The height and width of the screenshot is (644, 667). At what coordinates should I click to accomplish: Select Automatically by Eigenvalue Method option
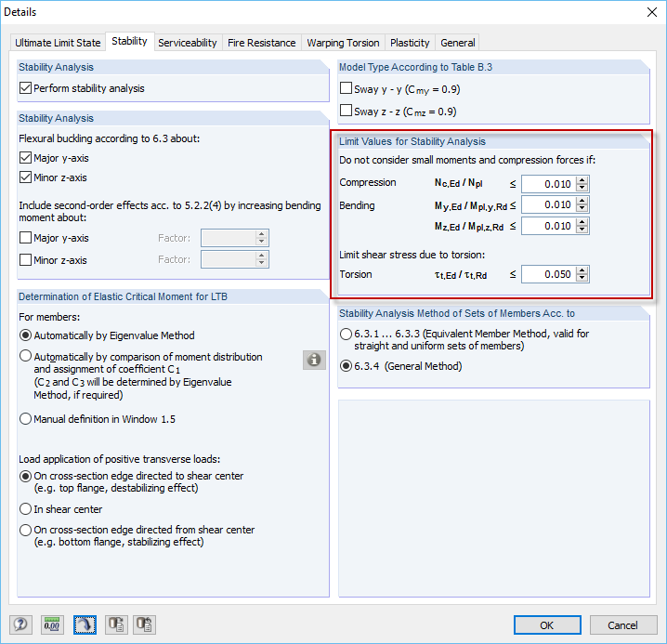(25, 335)
